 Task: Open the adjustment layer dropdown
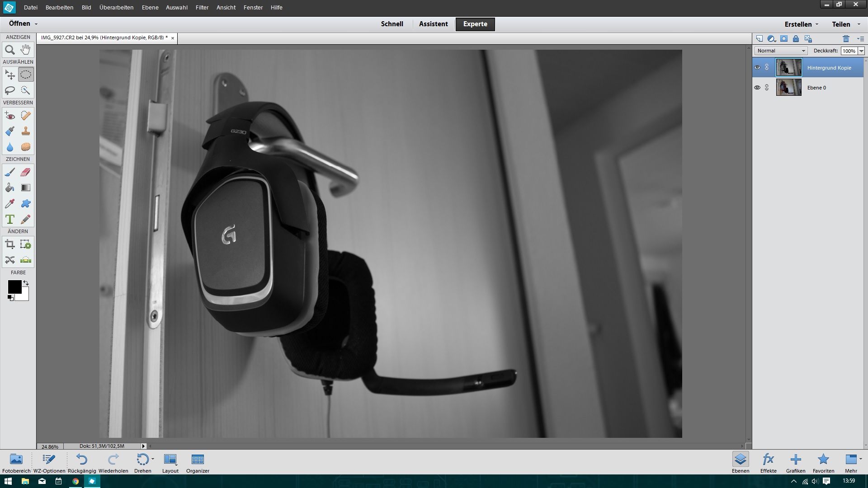click(772, 39)
